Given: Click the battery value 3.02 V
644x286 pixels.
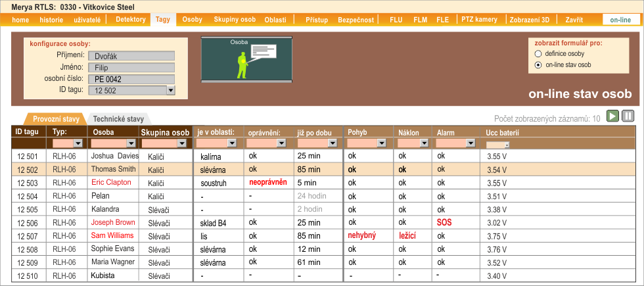Looking at the screenshot, I should (497, 223).
